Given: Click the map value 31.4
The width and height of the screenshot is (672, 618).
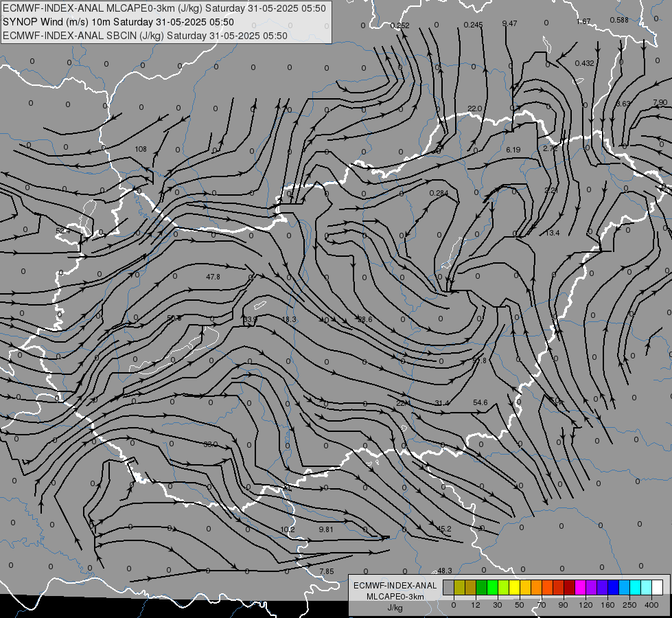Looking at the screenshot, I should click(442, 403).
